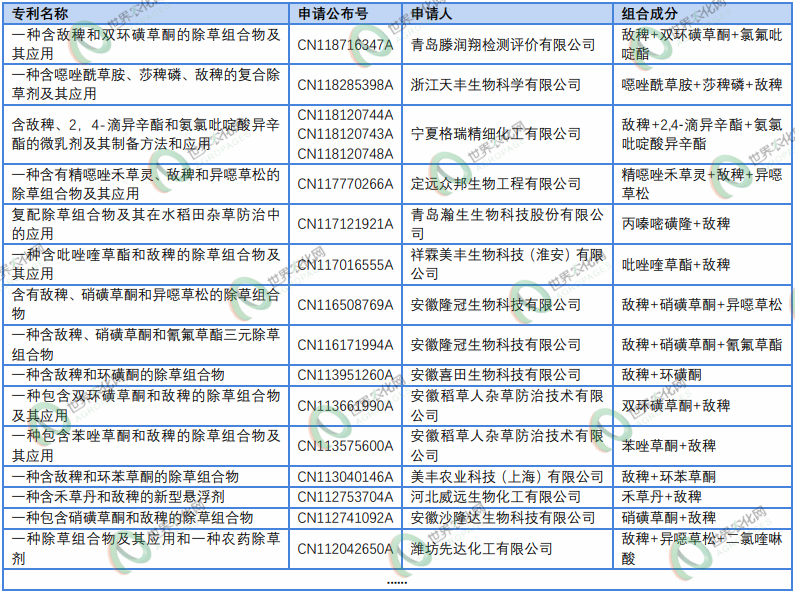Screen dimensions: 795x593
Task: Click composition 敌稗+环苯草酮
Action: (669, 476)
